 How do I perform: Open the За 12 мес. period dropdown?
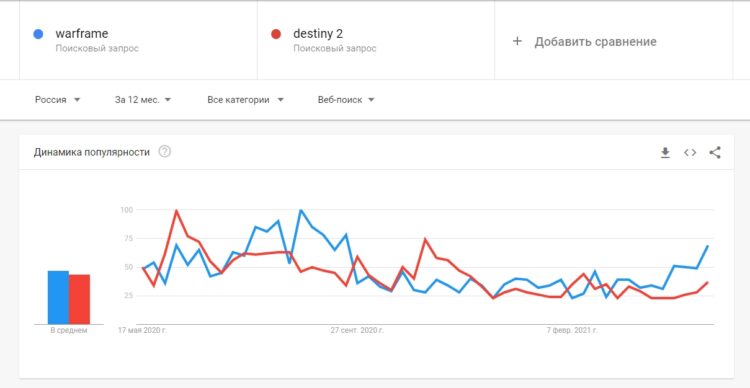(x=143, y=100)
